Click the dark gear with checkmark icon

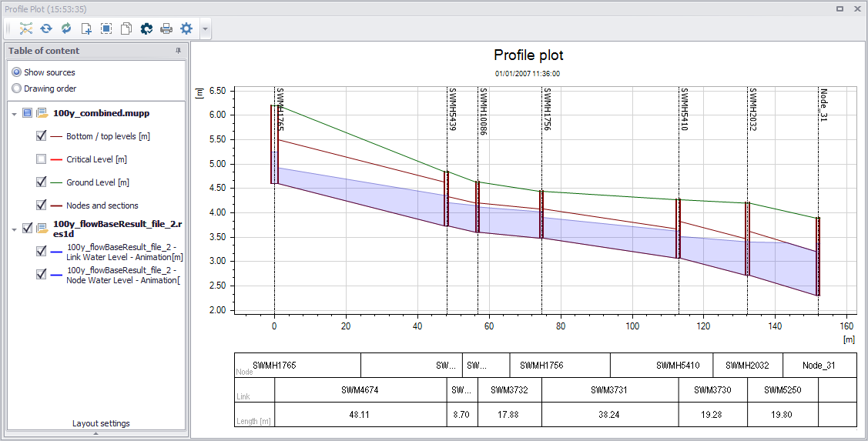[146, 28]
